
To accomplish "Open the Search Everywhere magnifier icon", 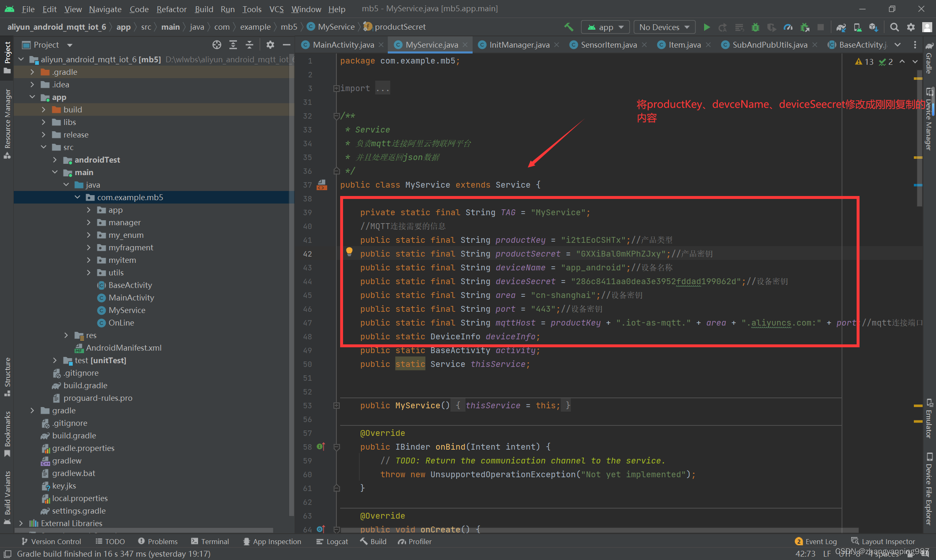I will pyautogui.click(x=894, y=27).
